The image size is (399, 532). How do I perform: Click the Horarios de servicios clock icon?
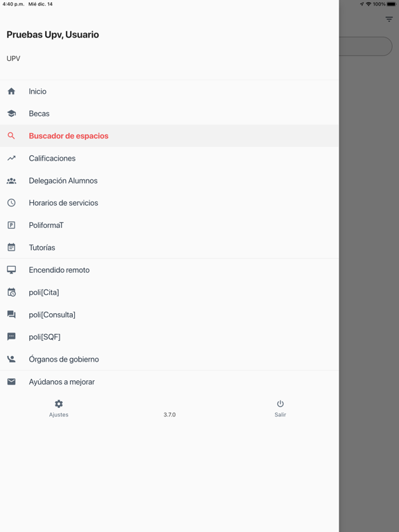(x=11, y=203)
